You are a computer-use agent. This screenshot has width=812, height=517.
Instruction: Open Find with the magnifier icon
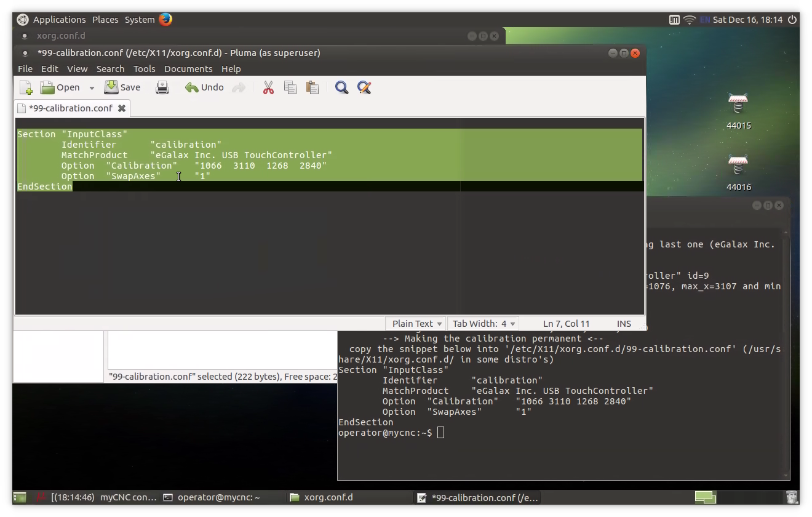pos(341,87)
